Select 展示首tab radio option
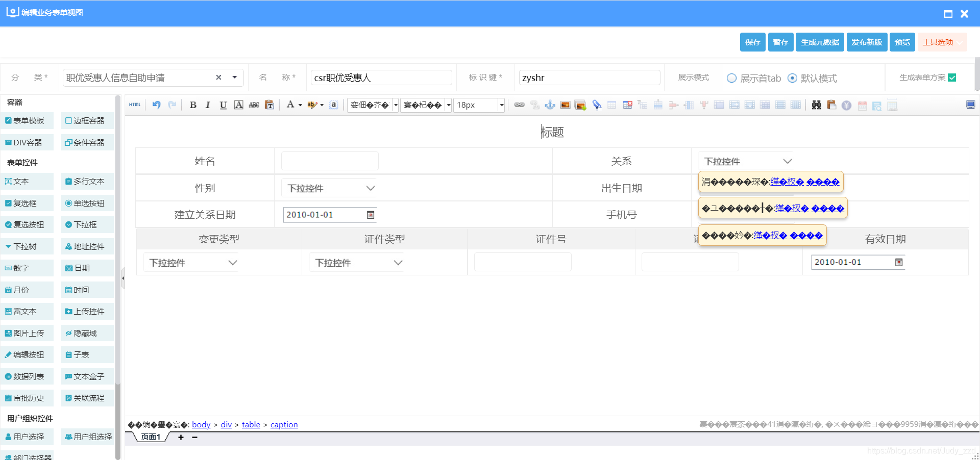Screen dimensions: 980x460 (732, 78)
